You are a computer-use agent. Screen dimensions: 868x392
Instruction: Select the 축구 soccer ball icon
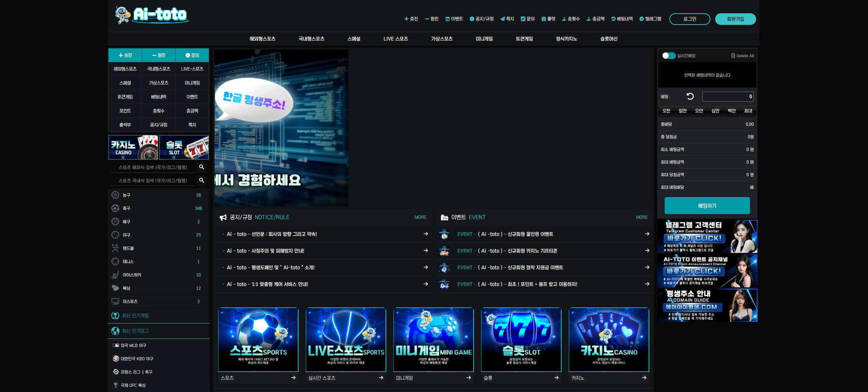coord(115,208)
